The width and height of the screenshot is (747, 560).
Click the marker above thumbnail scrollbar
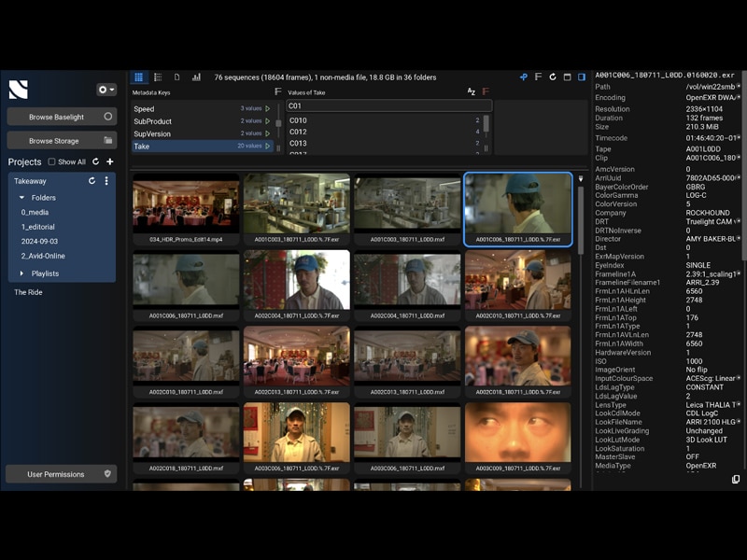click(581, 179)
